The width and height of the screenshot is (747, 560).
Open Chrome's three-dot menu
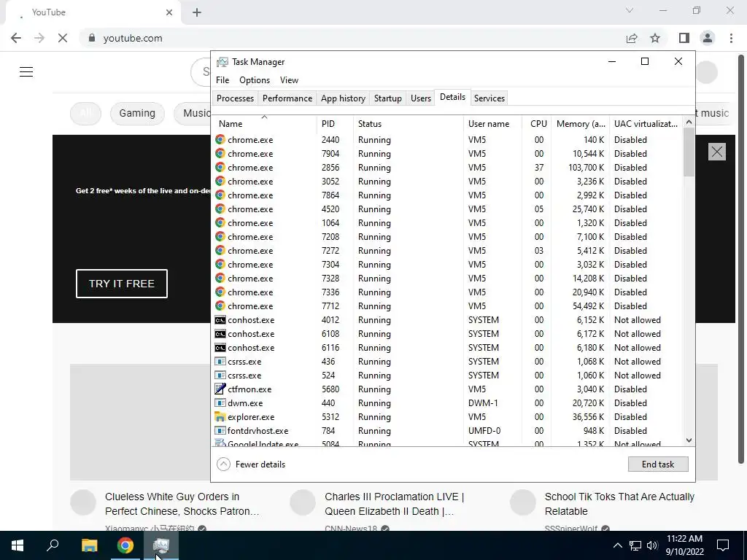point(731,38)
